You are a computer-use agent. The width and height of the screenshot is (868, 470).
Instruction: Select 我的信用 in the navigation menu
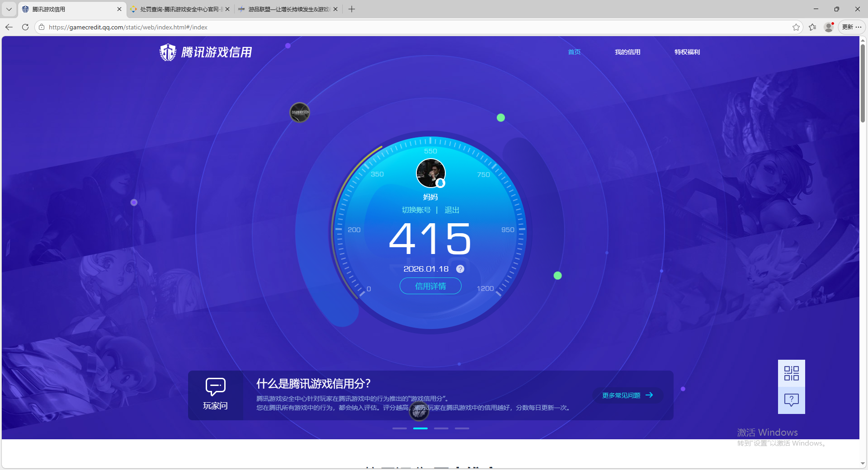pyautogui.click(x=627, y=52)
